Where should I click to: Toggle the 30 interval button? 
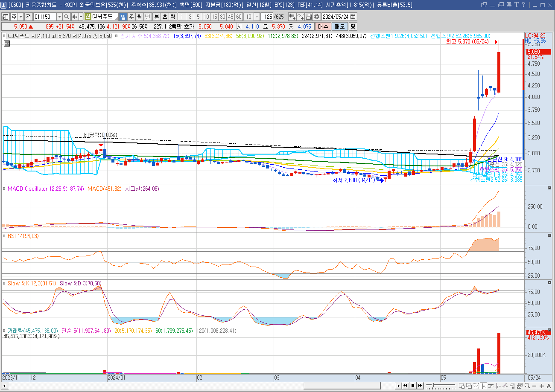pyautogui.click(x=222, y=17)
